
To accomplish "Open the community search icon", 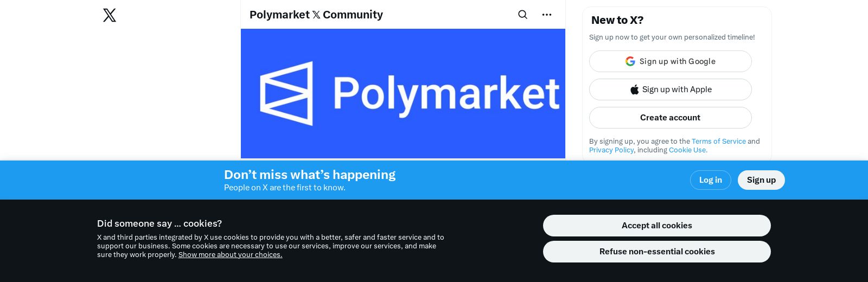I will click(522, 15).
